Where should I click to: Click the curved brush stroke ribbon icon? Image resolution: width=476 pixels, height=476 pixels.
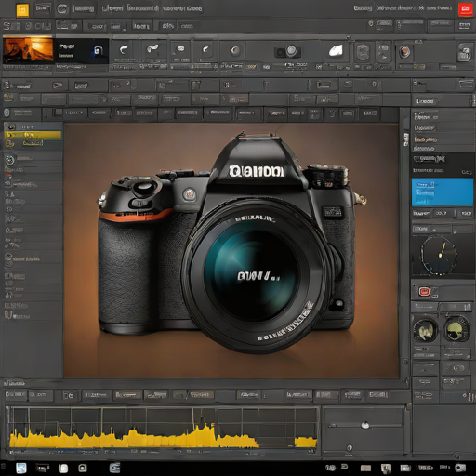click(x=124, y=49)
